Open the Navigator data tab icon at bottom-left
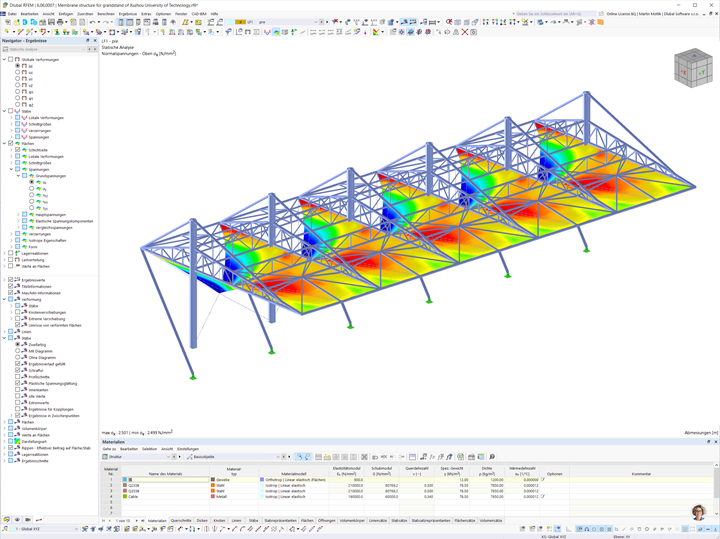The image size is (720, 539). click(6, 520)
